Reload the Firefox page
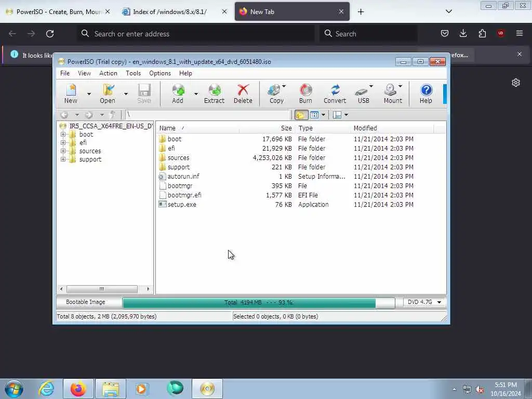The width and height of the screenshot is (532, 399). (50, 34)
